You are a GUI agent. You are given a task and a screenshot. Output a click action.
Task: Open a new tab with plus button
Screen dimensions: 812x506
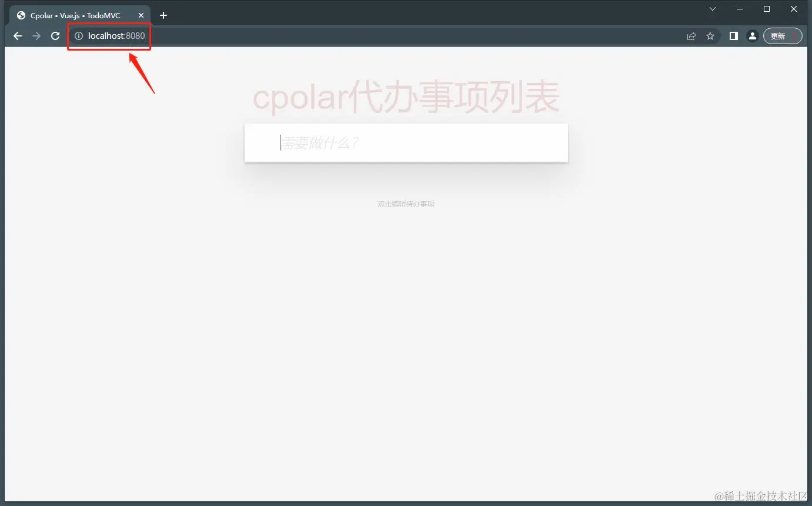(x=163, y=15)
